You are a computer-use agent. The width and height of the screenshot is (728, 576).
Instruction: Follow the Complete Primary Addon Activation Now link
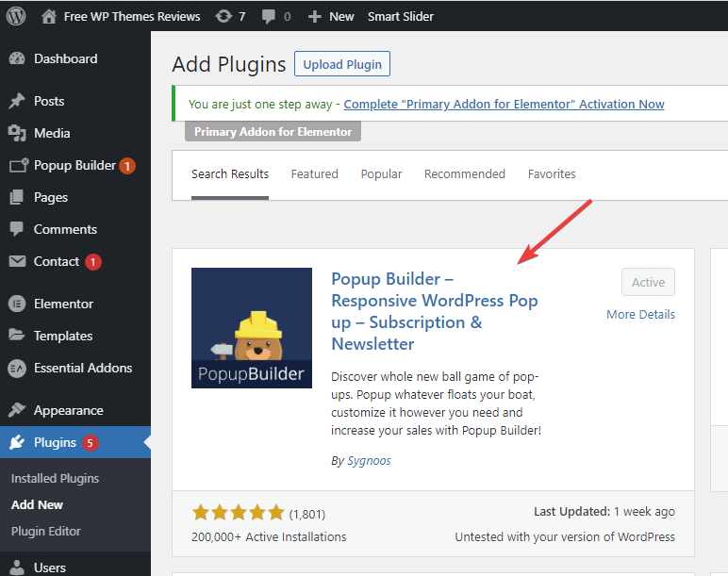pos(504,104)
